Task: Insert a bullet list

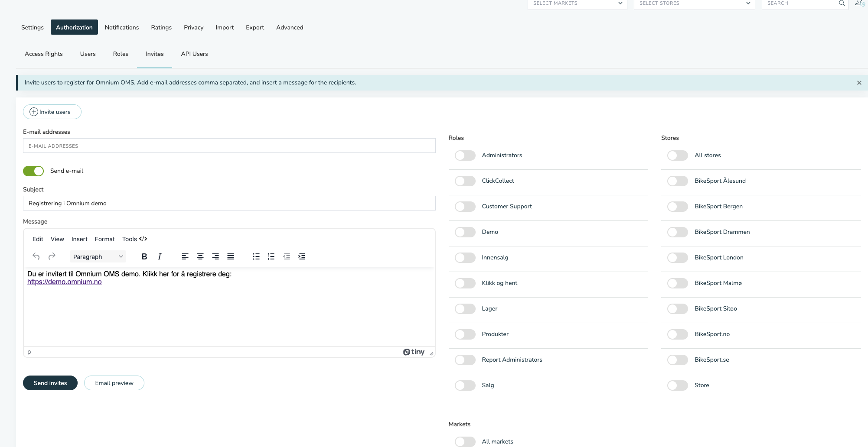Action: click(x=256, y=256)
